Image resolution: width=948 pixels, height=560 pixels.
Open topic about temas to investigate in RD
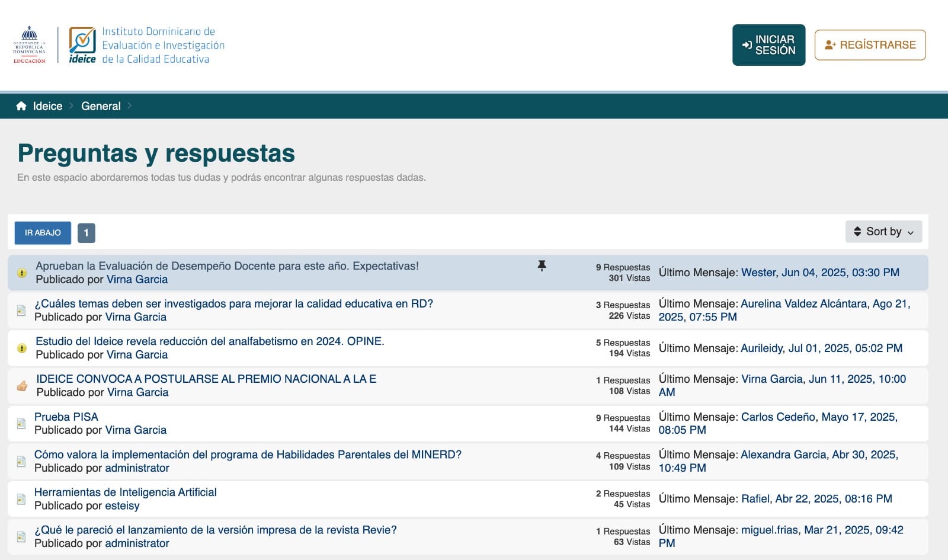(x=233, y=304)
